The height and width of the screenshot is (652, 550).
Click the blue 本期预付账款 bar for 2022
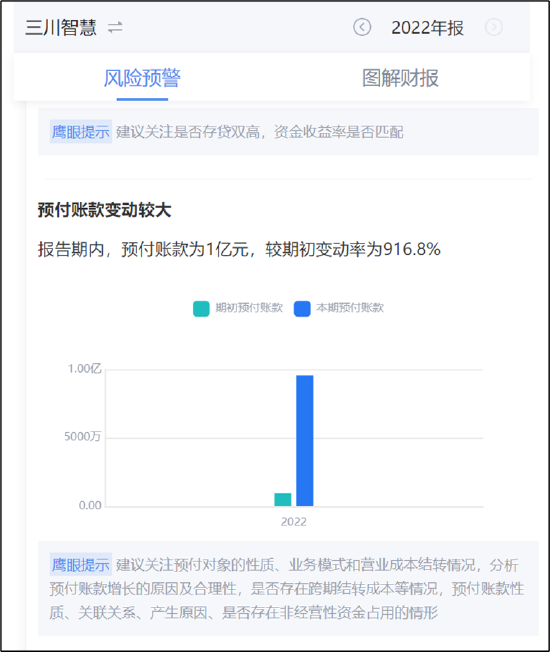(x=305, y=441)
